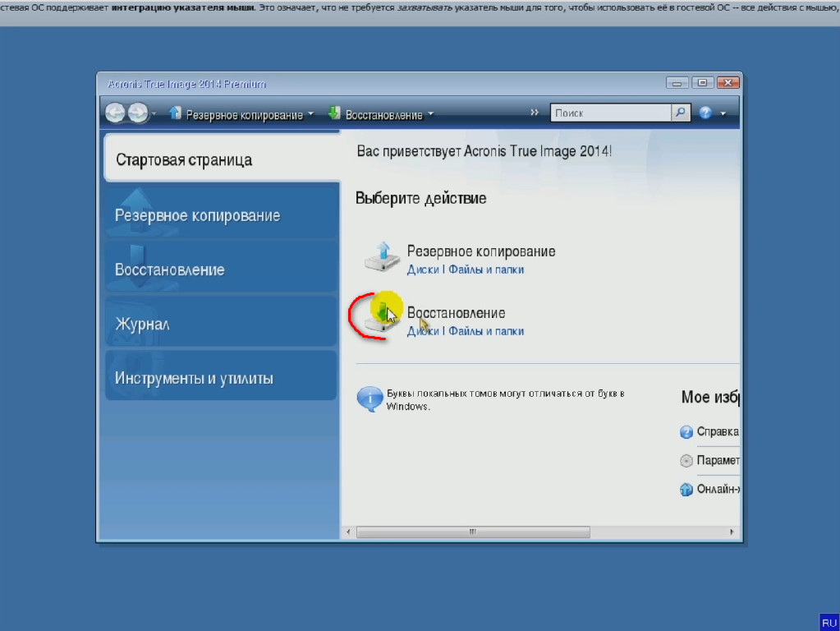Click the blue help question mark icon
The width and height of the screenshot is (840, 631).
tap(705, 113)
